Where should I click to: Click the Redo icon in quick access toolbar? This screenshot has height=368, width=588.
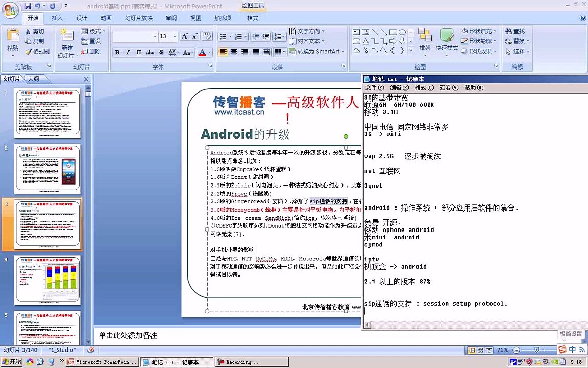click(52, 6)
